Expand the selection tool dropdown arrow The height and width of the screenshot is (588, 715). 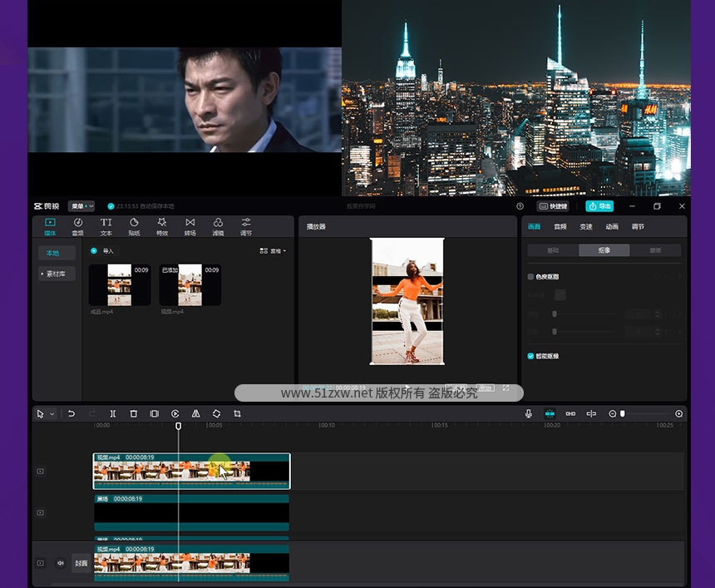pyautogui.click(x=52, y=413)
